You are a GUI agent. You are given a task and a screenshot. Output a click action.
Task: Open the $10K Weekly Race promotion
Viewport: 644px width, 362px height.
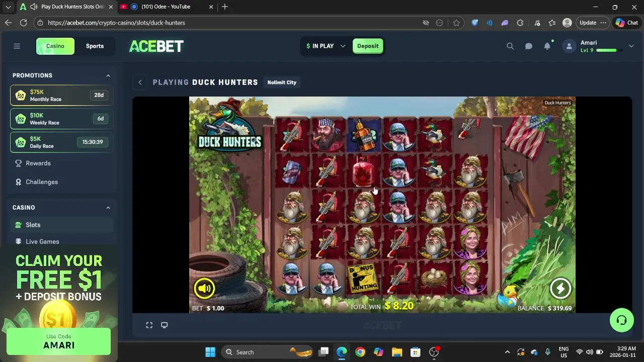click(61, 119)
